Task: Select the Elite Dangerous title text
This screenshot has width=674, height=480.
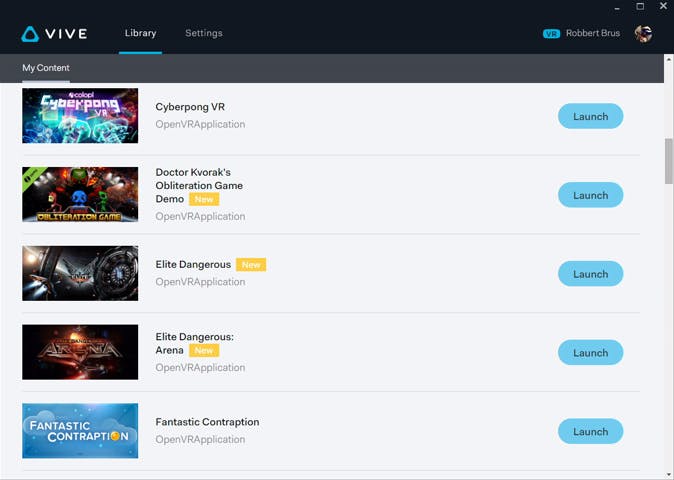Action: click(x=193, y=265)
